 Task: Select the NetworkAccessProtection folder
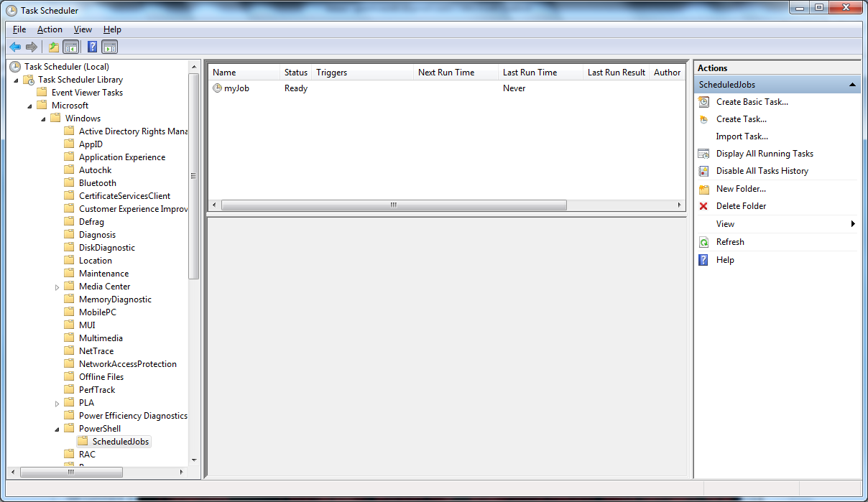coord(128,364)
